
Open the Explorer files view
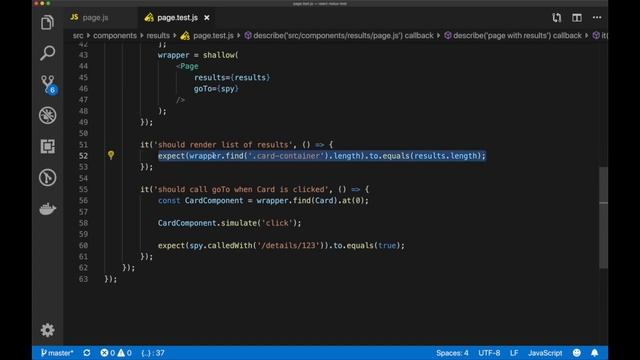[47, 22]
